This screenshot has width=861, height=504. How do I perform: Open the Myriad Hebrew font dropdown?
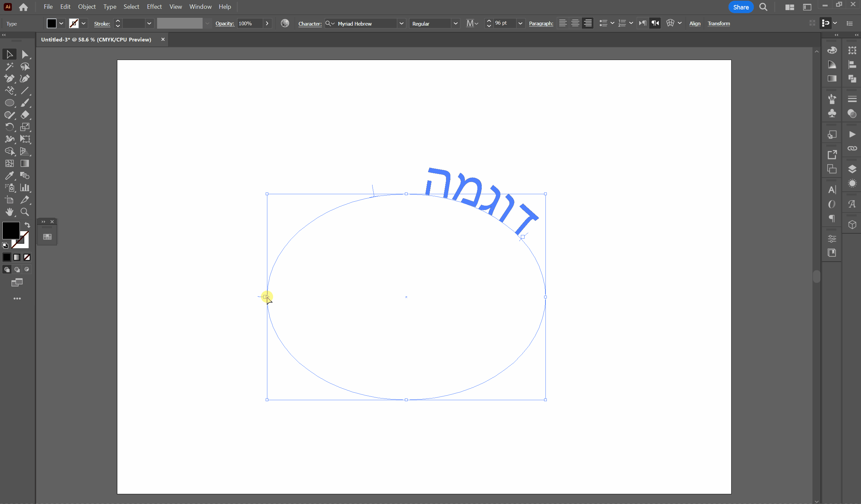tap(402, 23)
